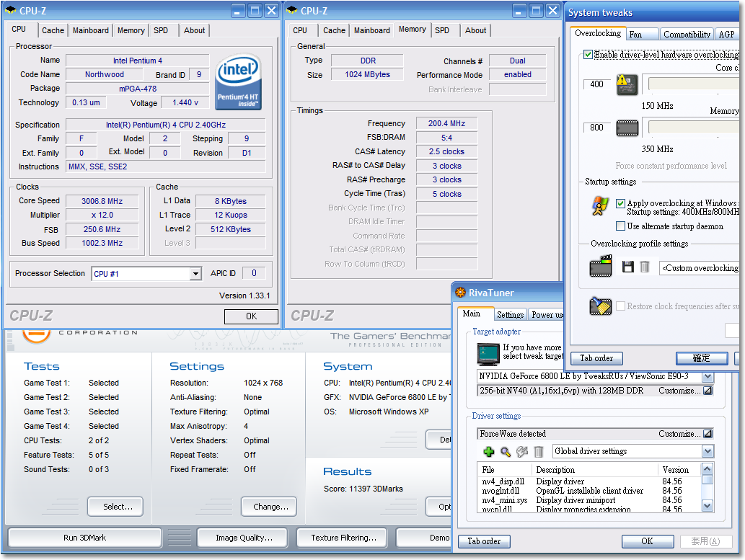
Task: Click the overclocking profile chip icon
Action: 601,266
